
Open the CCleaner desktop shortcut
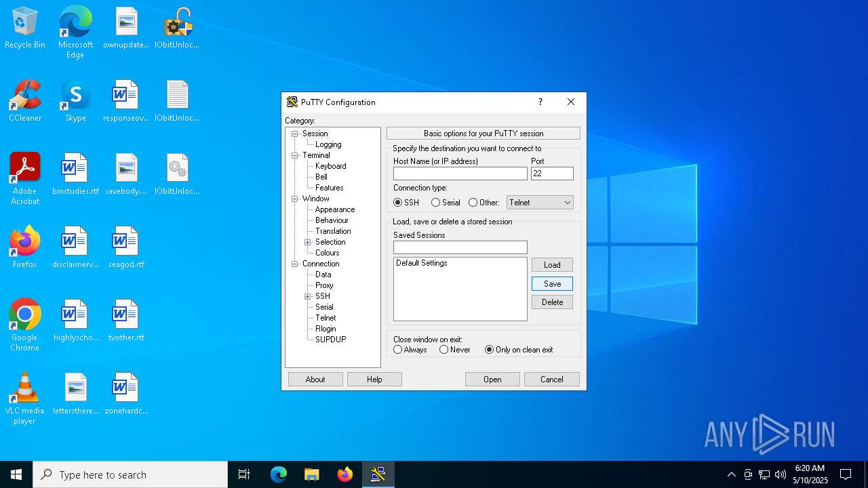tap(25, 102)
